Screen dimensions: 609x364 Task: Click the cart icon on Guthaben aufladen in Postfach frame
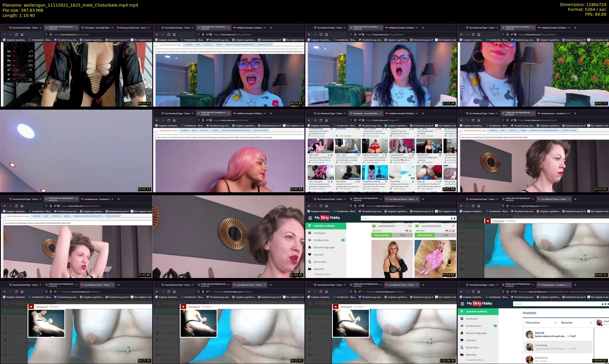(x=462, y=311)
